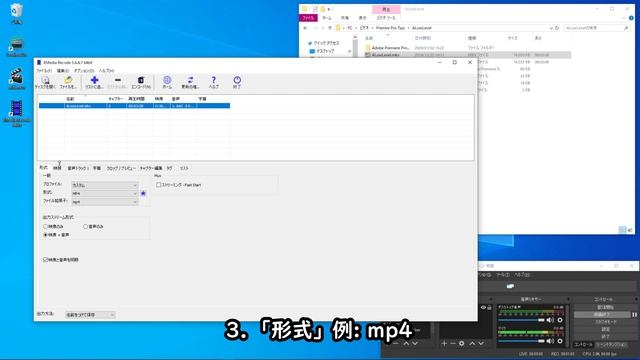The image size is (640, 360).
Task: Click Studio Mode button in OBS
Action: [605, 322]
